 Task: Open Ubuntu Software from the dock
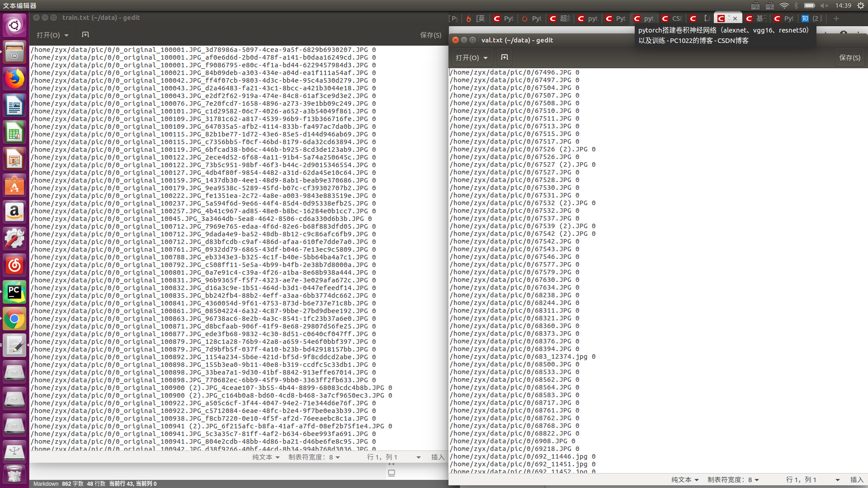(14, 185)
